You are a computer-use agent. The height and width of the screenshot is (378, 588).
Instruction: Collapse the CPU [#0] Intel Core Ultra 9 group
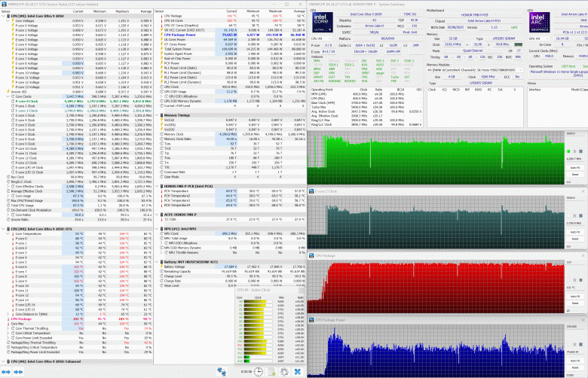[x=3, y=16]
